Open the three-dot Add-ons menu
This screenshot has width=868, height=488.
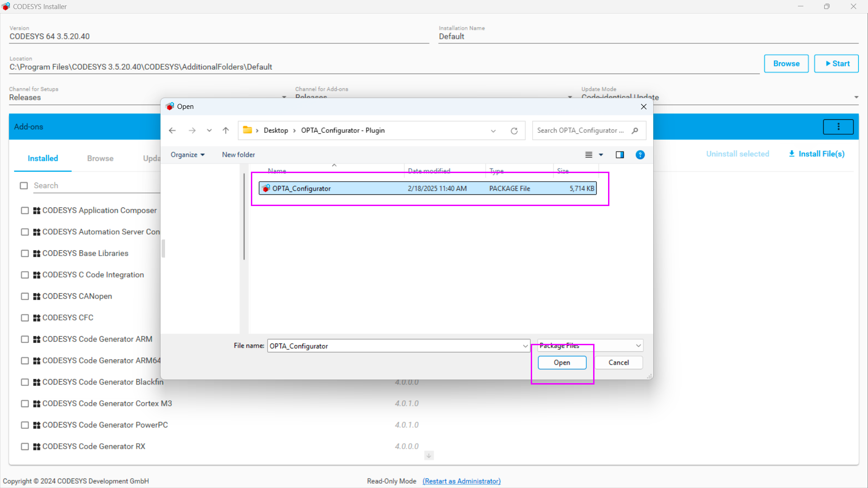[x=838, y=127]
